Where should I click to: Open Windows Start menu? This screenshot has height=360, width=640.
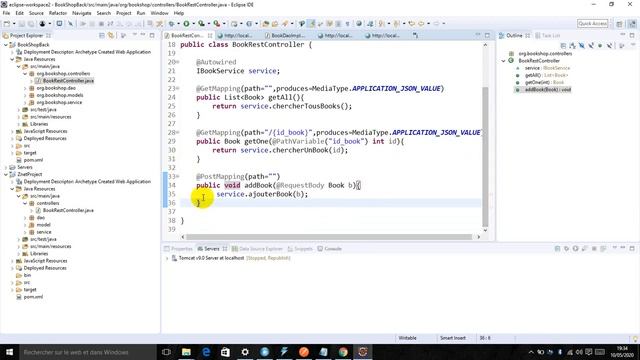click(9, 352)
